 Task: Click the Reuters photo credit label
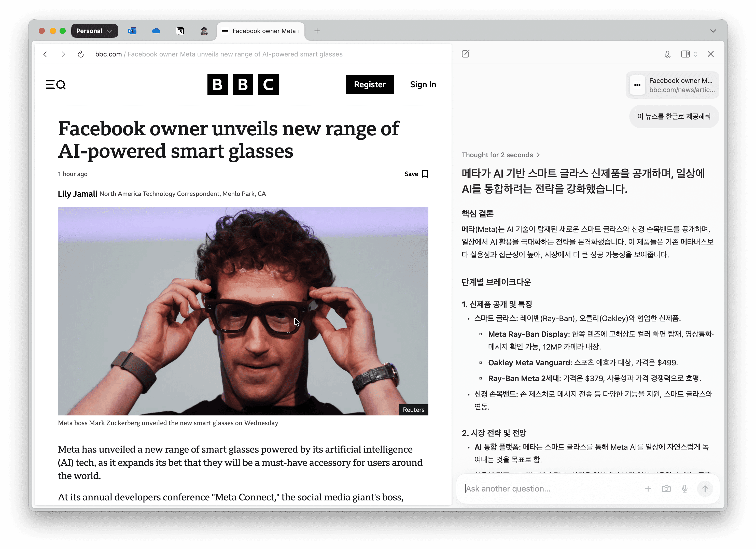coord(414,410)
